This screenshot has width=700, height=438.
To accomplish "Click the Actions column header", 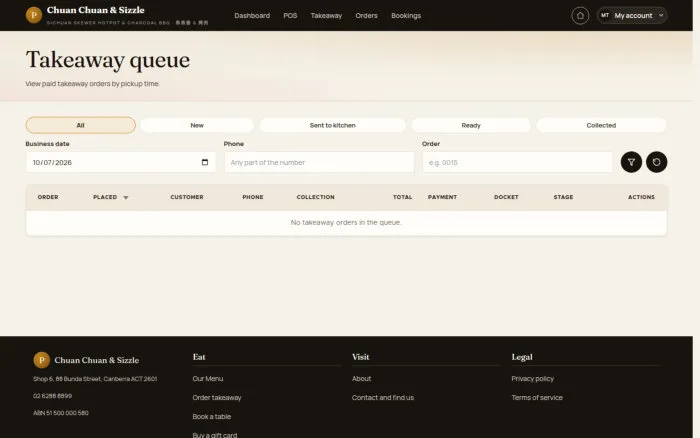I will pos(641,197).
